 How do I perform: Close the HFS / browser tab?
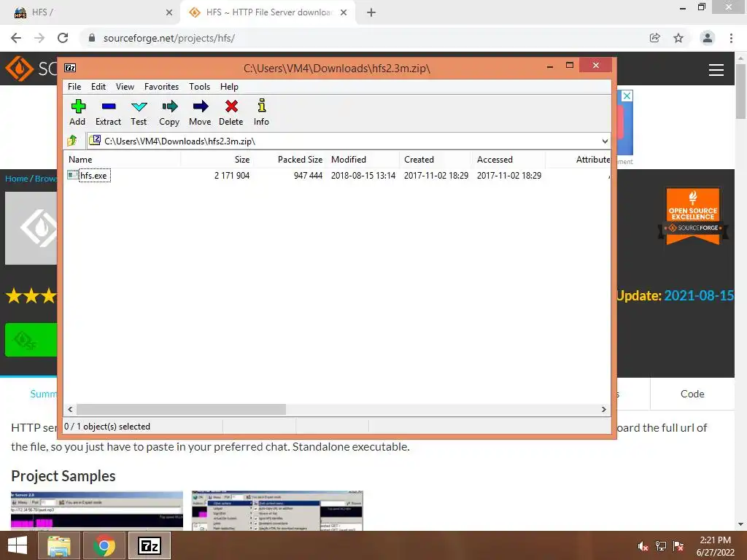[x=169, y=12]
